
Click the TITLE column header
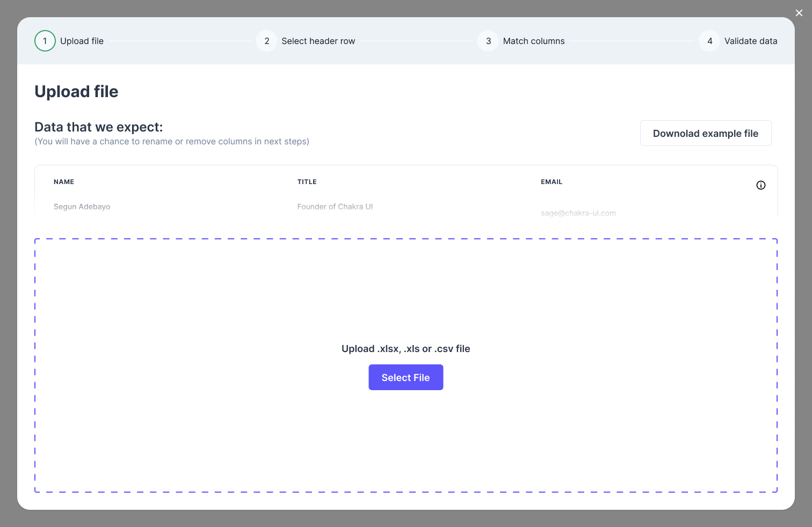click(x=307, y=182)
